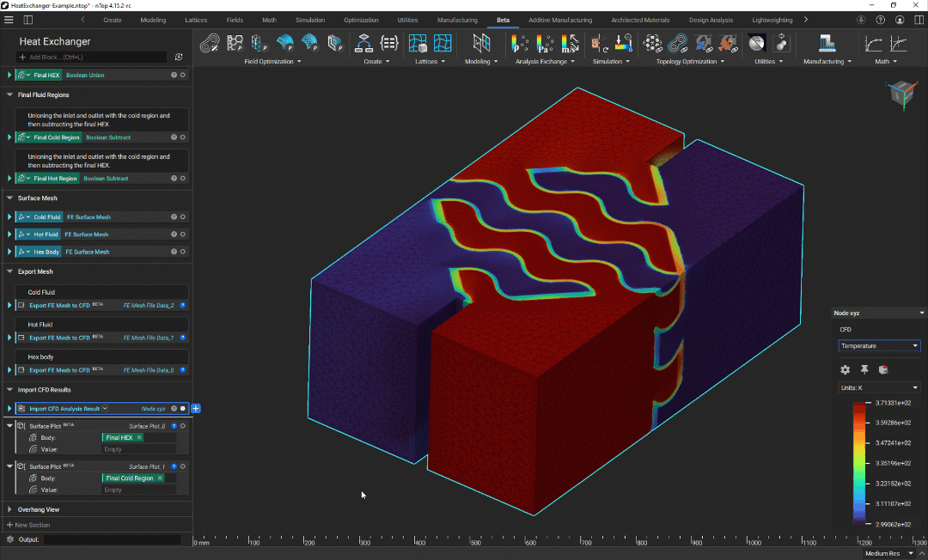Click the plain lattice grid icon
The height and width of the screenshot is (560, 928).
443,43
